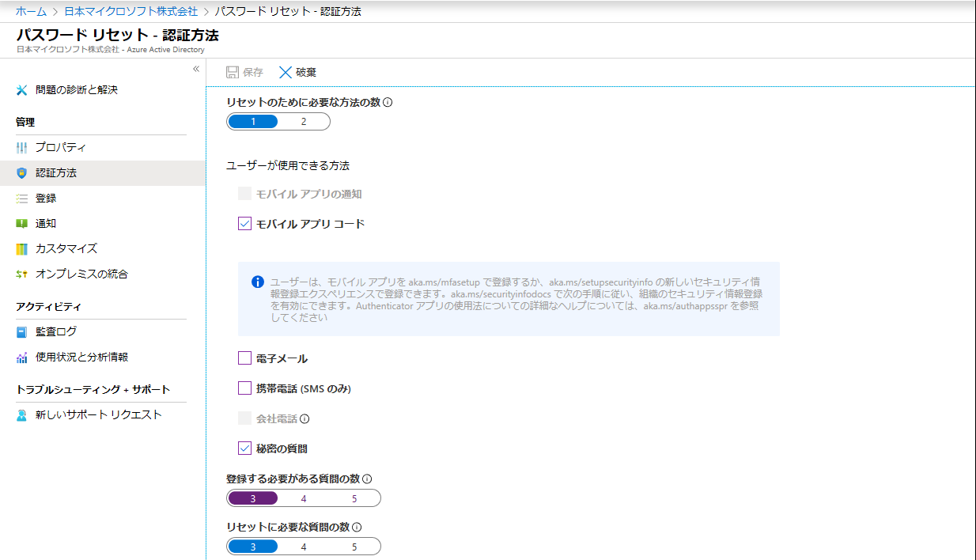Screen dimensions: 976x560
Task: Click info icon next to リセットのために必要な方法の数
Action: pos(388,102)
